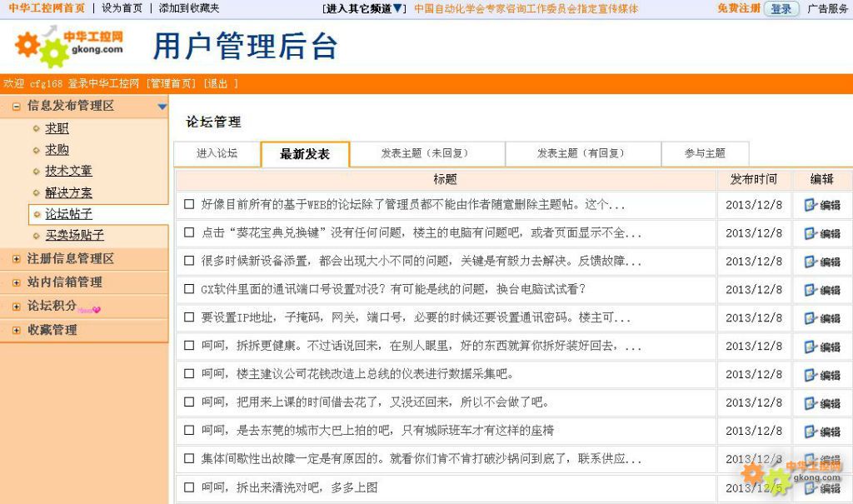853x504 pixels.
Task: Click the bullet icon beside 求职
Action: pos(36,128)
